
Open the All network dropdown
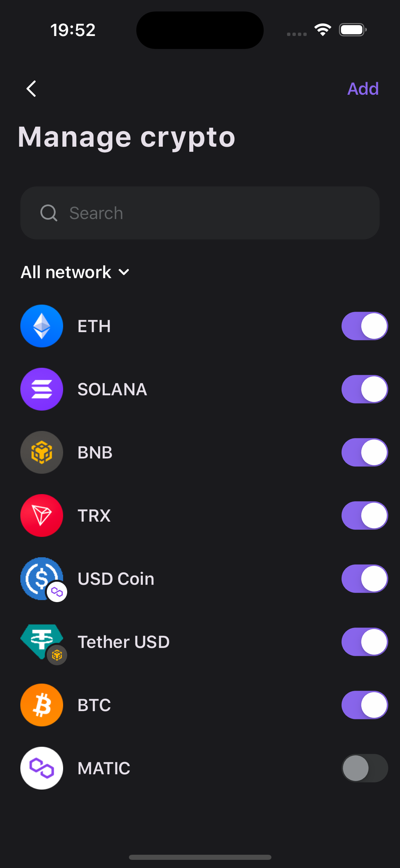coord(75,272)
